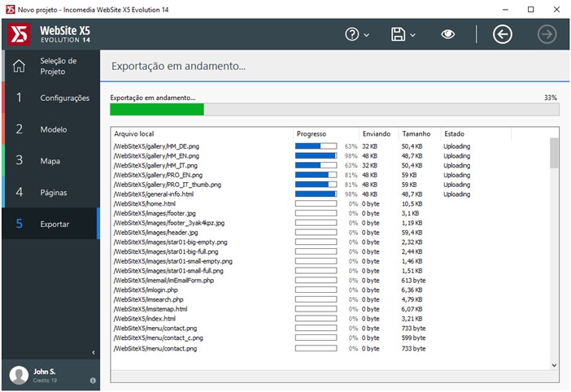
Task: Expand the save options dropdown arrow
Action: (413, 35)
